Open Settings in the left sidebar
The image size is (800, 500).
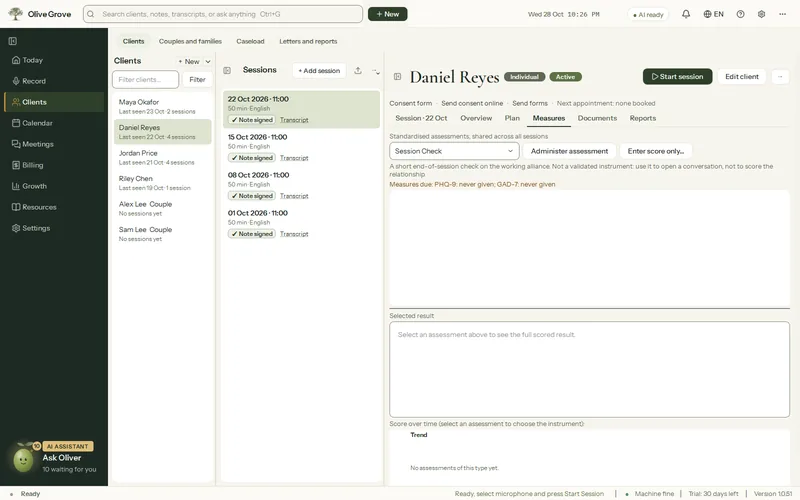coord(54,228)
